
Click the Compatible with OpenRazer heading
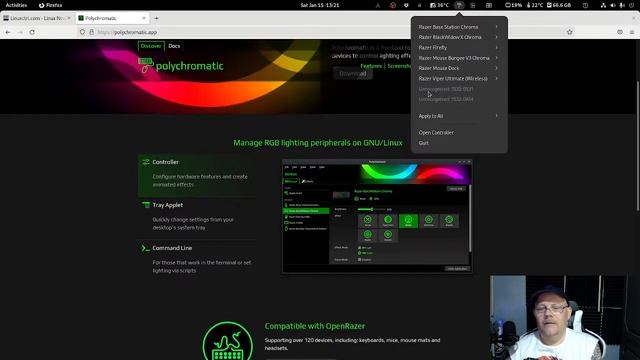[x=315, y=326]
